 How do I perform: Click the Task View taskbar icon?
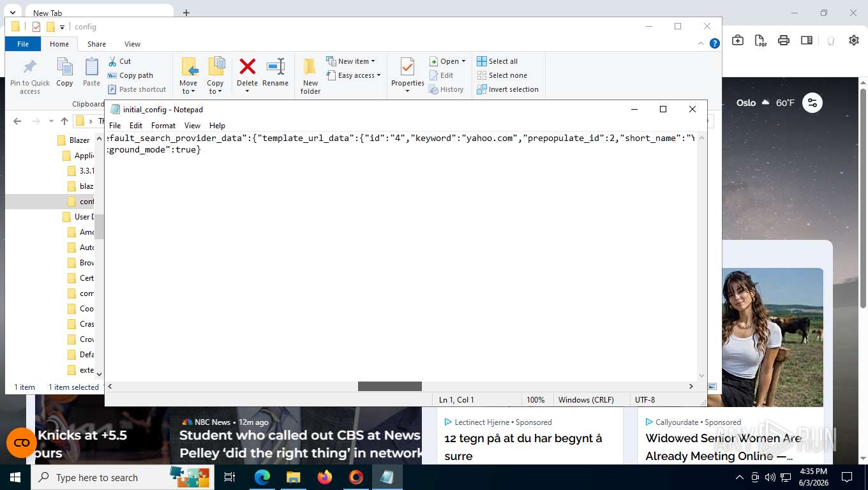click(x=230, y=477)
